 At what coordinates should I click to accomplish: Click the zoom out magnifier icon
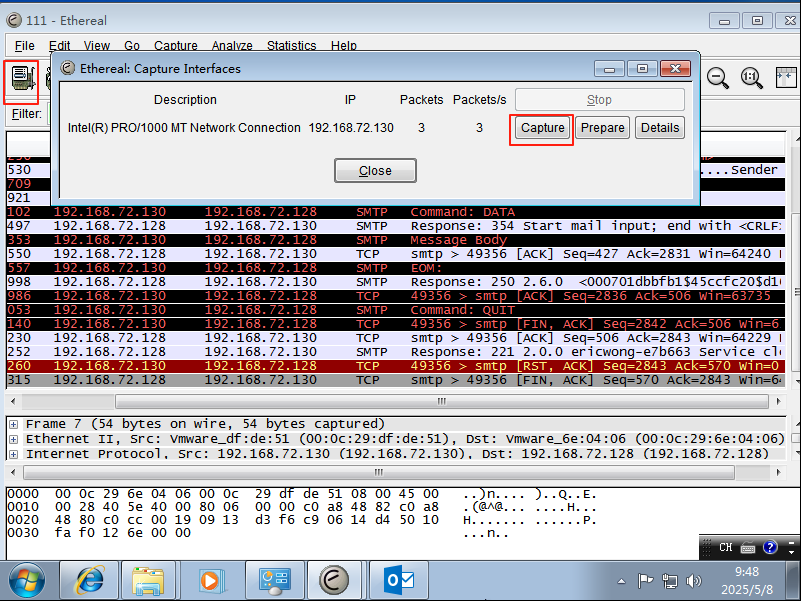point(718,78)
